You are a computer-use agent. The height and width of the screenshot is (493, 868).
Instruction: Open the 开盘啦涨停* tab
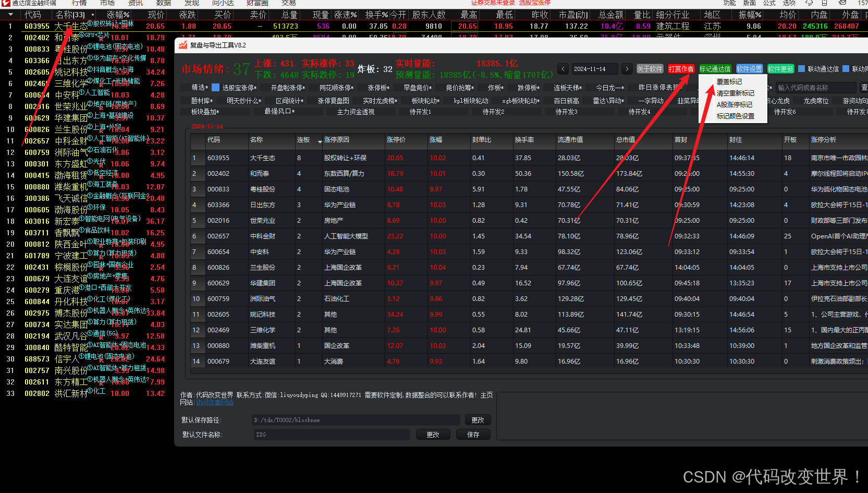click(288, 88)
